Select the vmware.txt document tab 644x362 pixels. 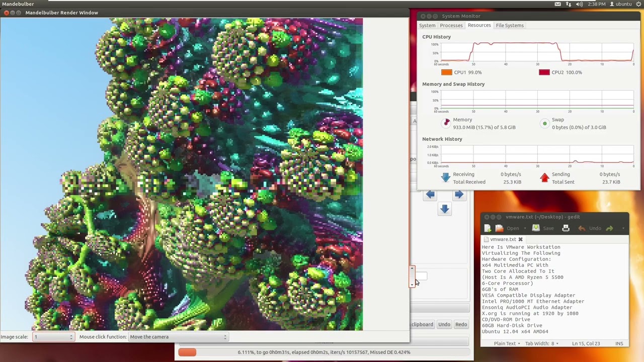tap(502, 239)
